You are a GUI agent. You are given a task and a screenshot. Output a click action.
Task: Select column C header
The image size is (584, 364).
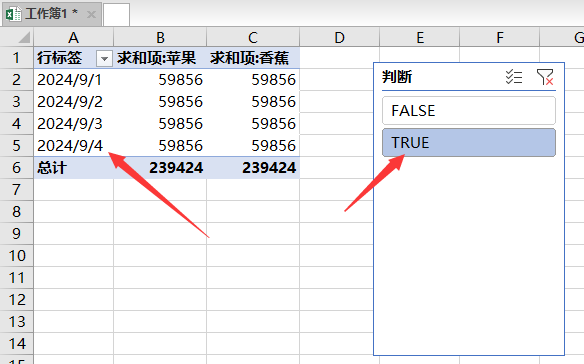click(253, 37)
